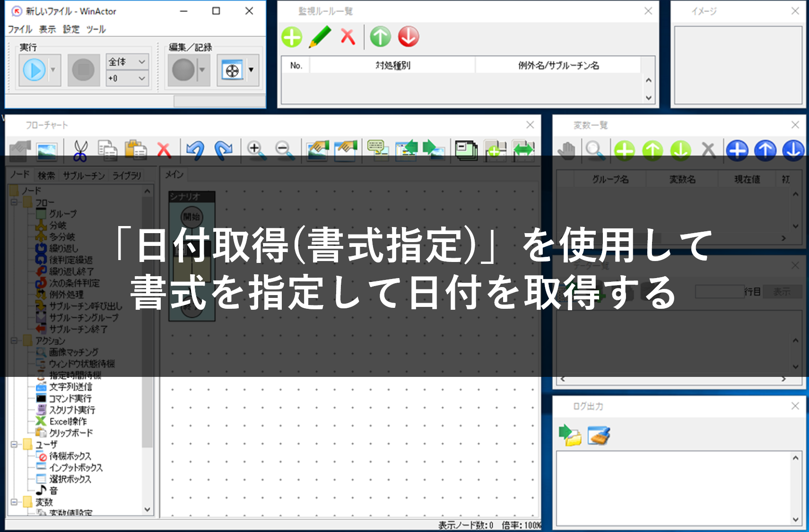Redo with the blue right-curved arrow
The image size is (809, 532).
223,150
